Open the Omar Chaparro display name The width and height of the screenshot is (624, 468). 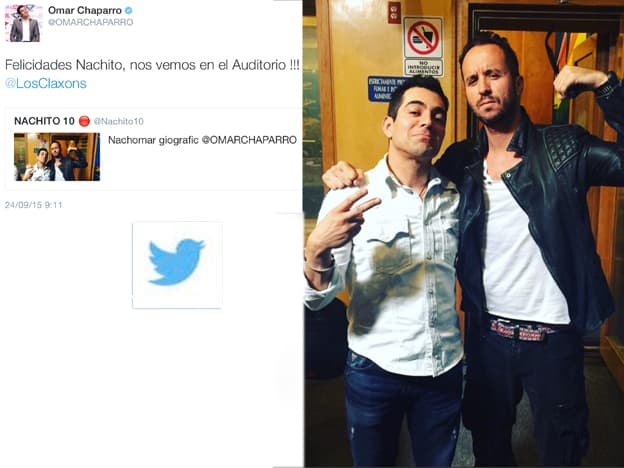point(85,10)
